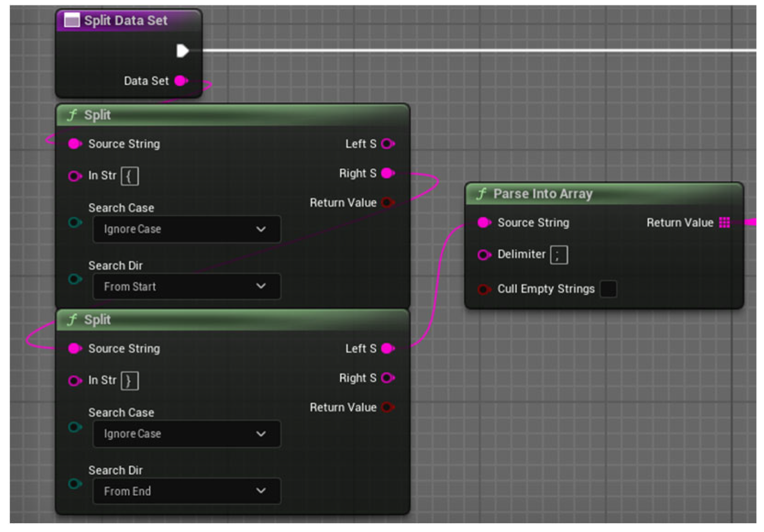
Task: Click Return Value boolean pin on first Split
Action: tap(387, 203)
